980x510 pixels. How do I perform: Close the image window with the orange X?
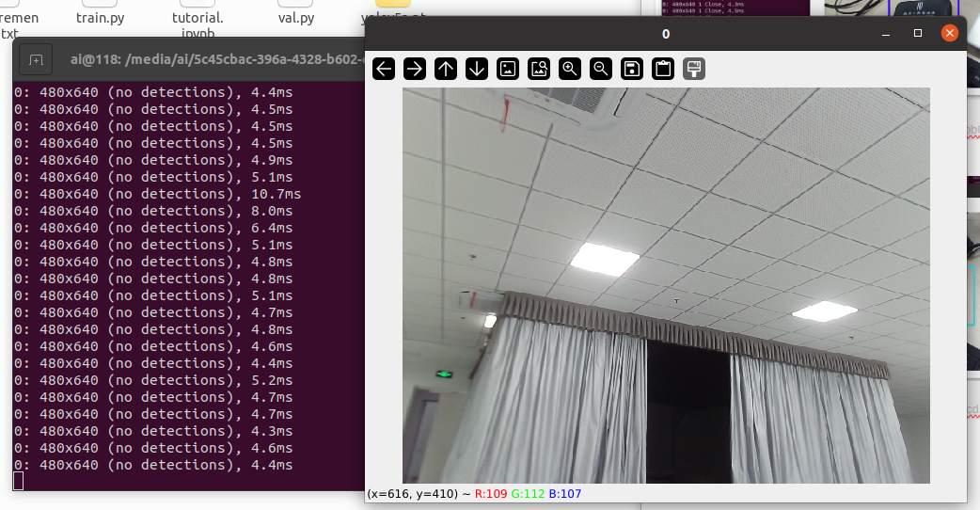(x=949, y=33)
